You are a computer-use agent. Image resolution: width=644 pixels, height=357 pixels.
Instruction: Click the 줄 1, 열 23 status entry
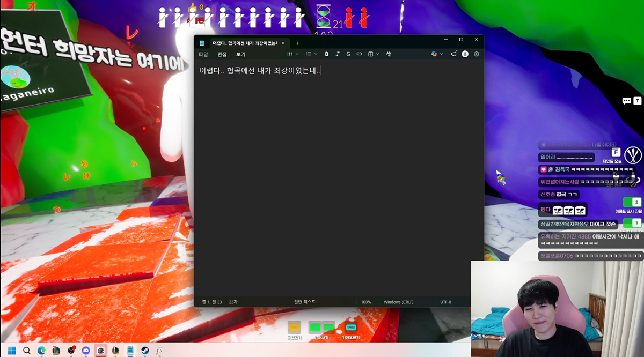coord(212,302)
